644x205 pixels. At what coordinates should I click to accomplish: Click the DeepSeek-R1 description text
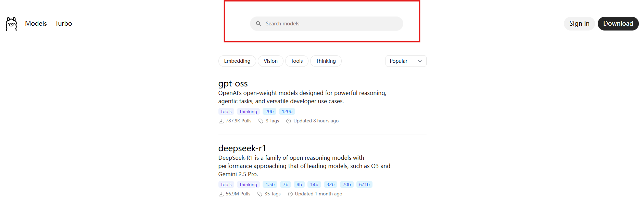point(304,166)
